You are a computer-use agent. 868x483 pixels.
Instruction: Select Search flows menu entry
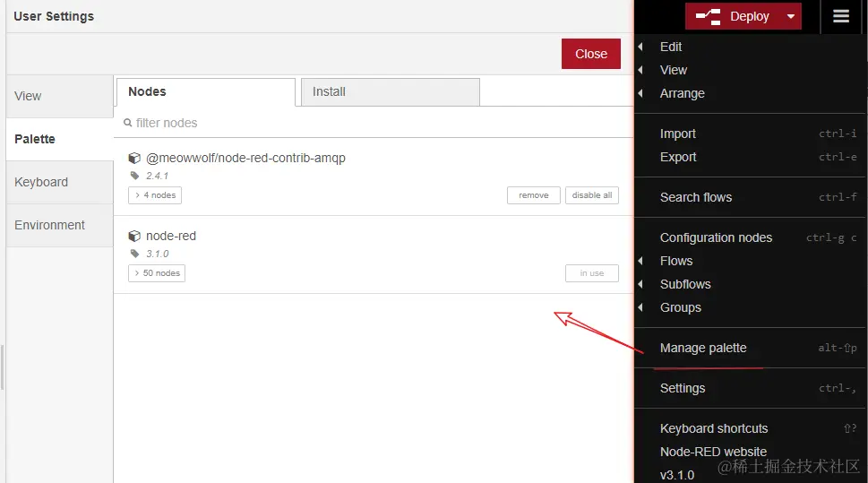coord(750,197)
